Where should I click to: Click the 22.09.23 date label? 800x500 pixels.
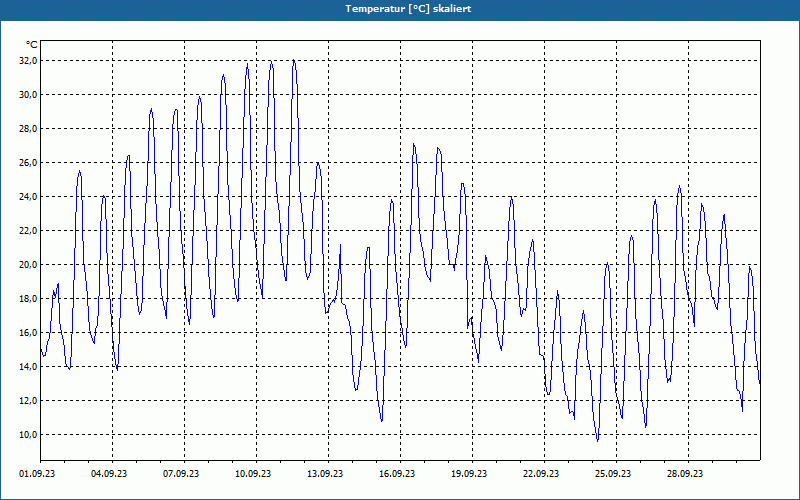click(x=541, y=474)
